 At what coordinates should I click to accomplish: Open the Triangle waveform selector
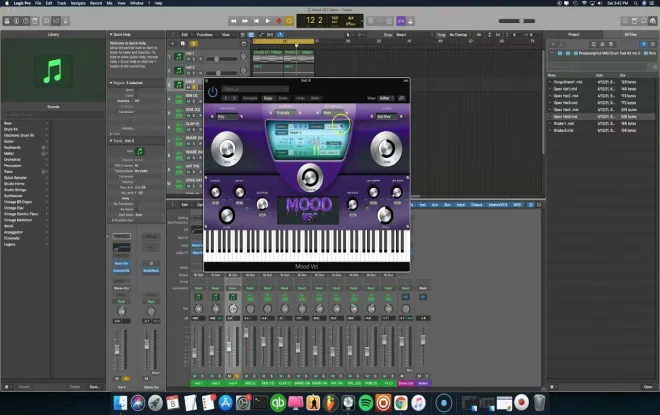(x=285, y=113)
